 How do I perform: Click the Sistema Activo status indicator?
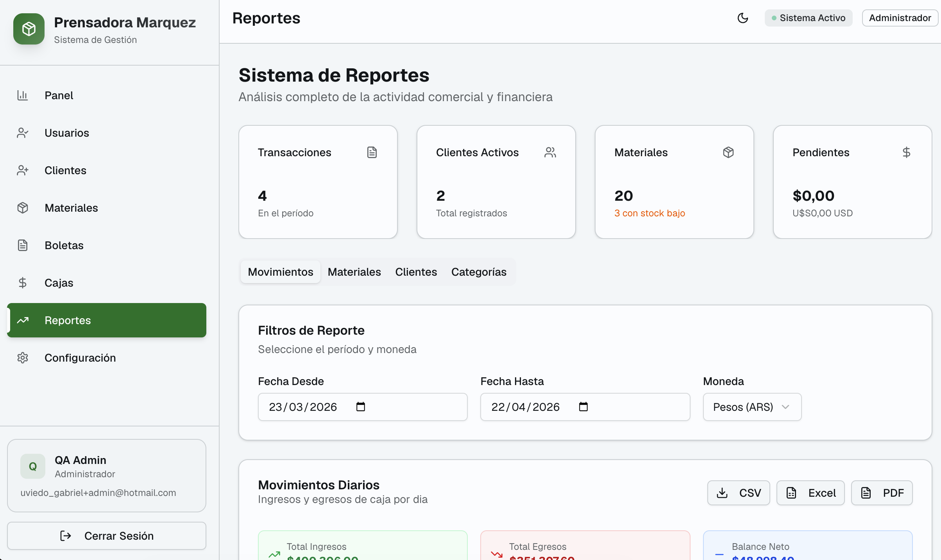tap(809, 18)
